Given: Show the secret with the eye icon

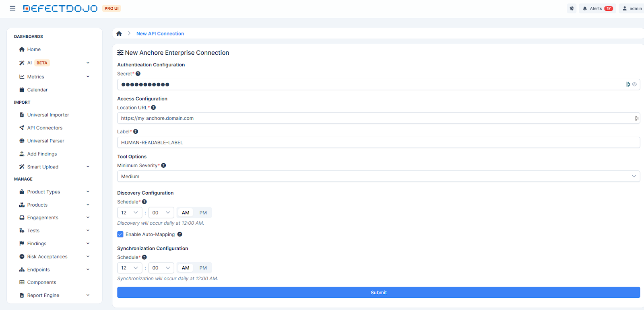Looking at the screenshot, I should tap(634, 84).
